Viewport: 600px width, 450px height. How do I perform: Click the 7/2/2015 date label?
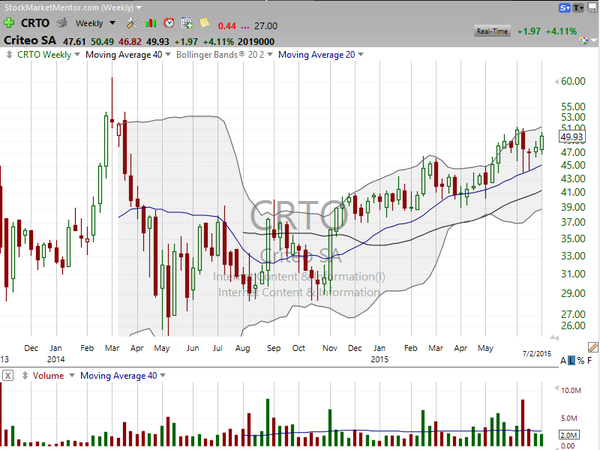(537, 354)
